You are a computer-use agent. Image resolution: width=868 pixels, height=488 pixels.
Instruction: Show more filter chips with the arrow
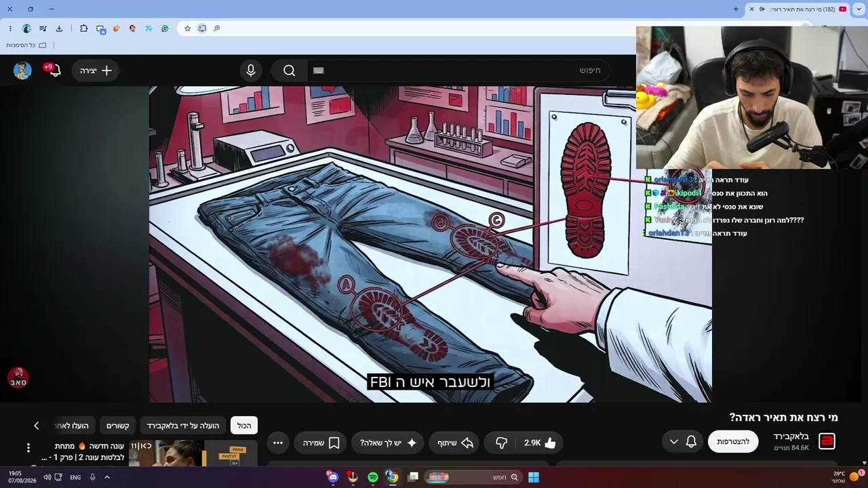pos(37,426)
